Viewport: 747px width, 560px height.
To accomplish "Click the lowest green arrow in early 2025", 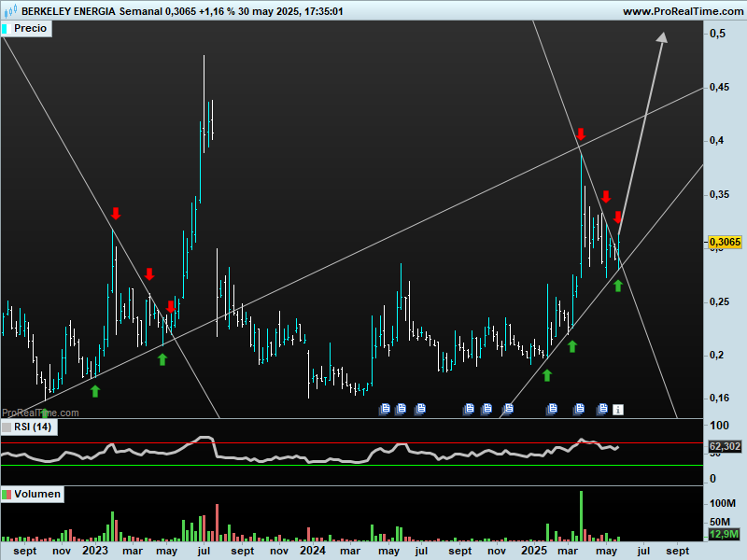I will point(547,375).
